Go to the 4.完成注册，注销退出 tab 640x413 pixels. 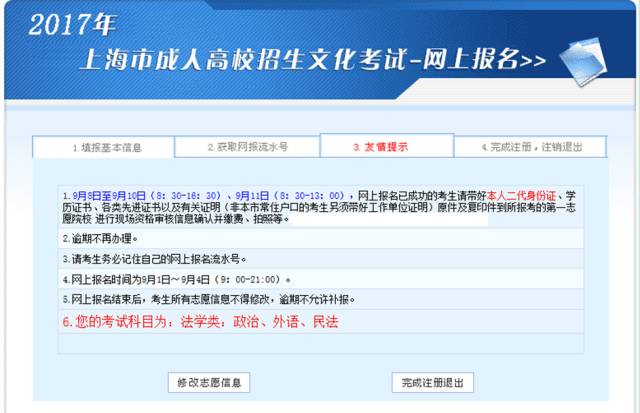(531, 147)
